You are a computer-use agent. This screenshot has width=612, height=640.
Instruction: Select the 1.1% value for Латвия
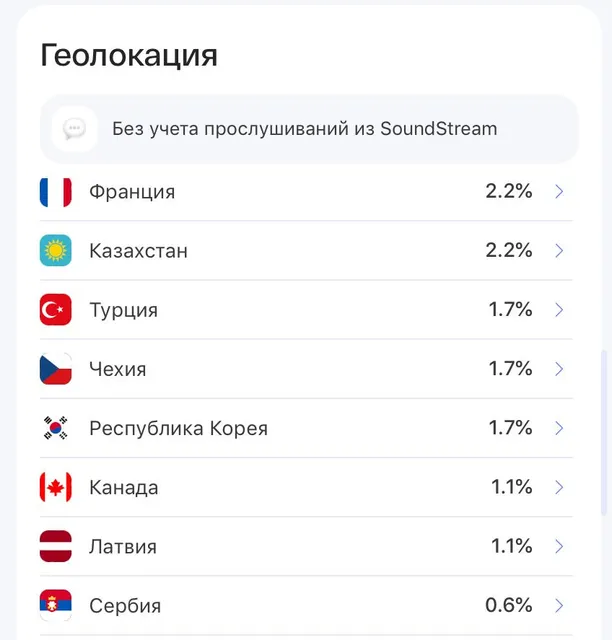click(x=512, y=546)
